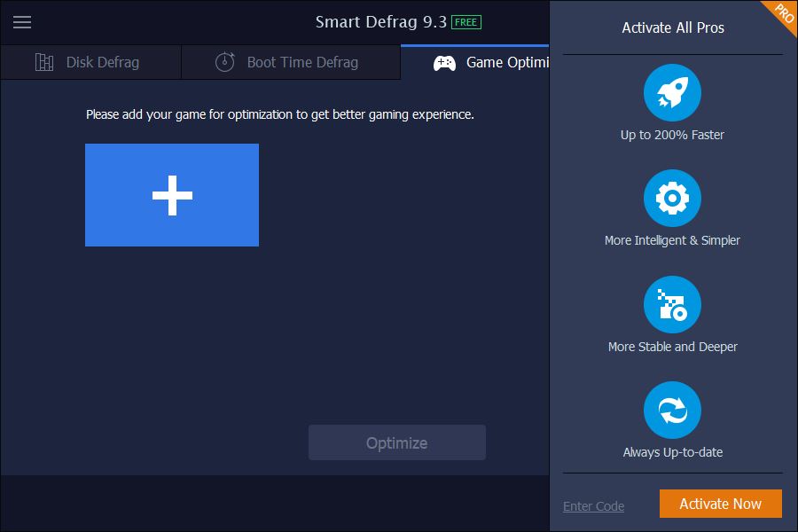This screenshot has height=532, width=798.
Task: Open the hamburger main menu
Action: pos(22,22)
